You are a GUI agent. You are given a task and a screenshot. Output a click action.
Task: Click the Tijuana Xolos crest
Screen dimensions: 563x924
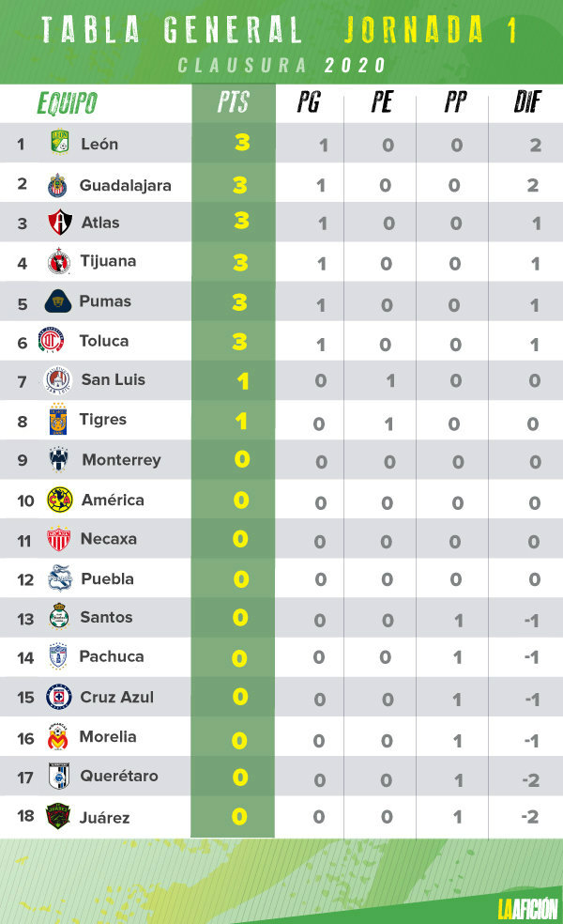pyautogui.click(x=59, y=262)
